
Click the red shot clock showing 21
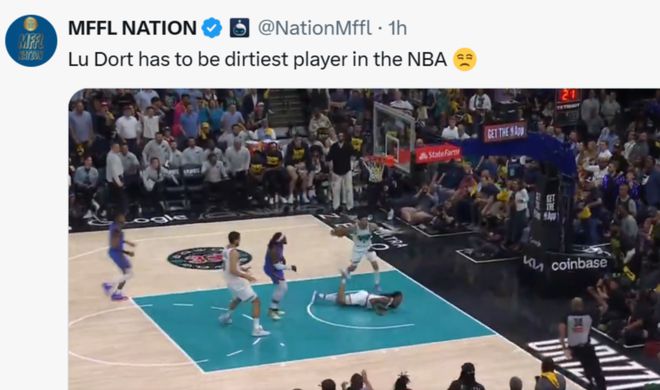pyautogui.click(x=568, y=96)
